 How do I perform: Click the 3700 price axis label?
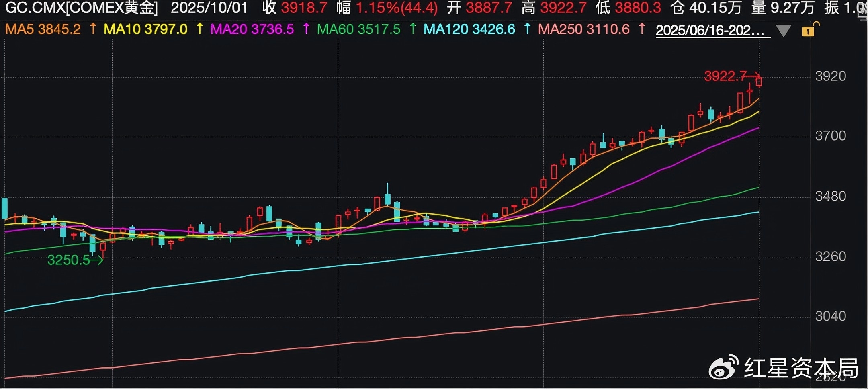[x=830, y=136]
